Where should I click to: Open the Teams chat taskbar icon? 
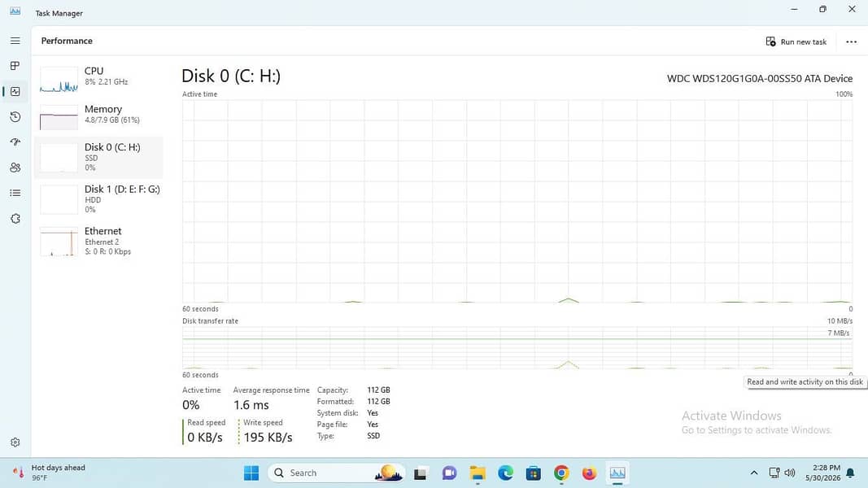click(x=449, y=473)
